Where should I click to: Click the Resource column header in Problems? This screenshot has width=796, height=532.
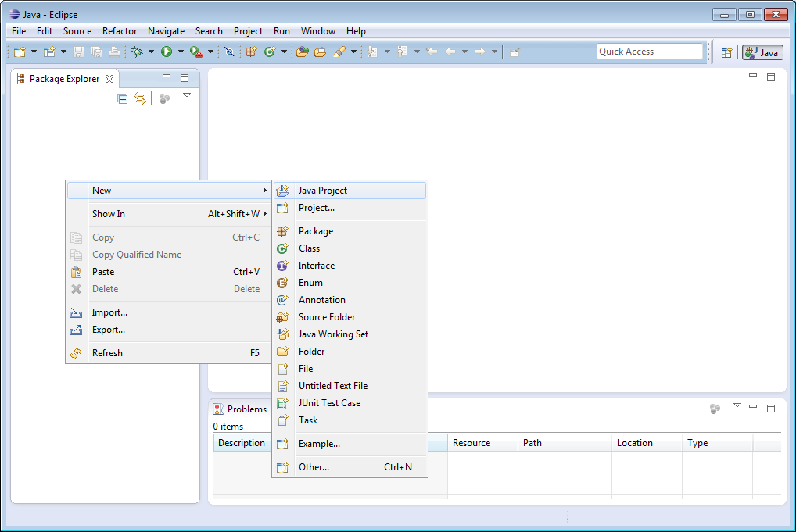coord(482,442)
